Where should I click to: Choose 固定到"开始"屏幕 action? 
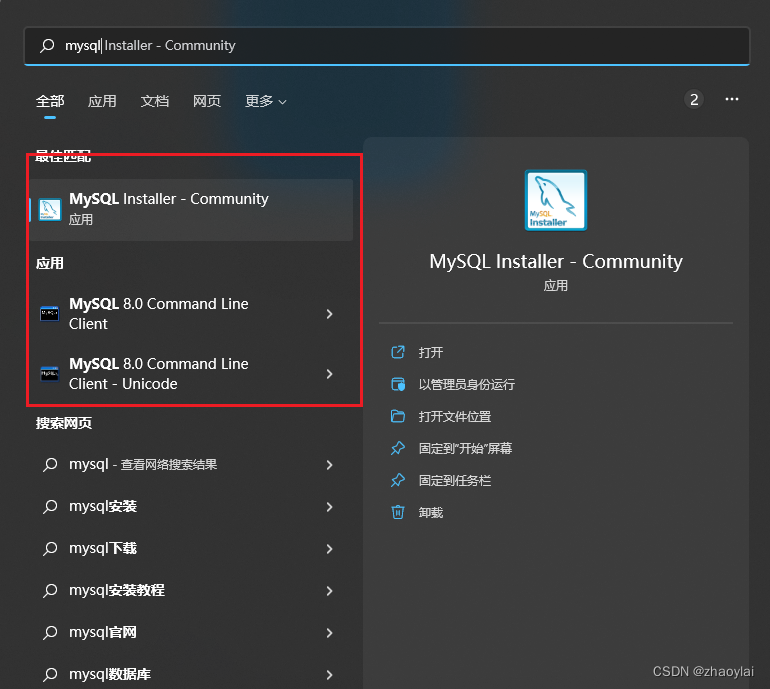click(x=465, y=448)
